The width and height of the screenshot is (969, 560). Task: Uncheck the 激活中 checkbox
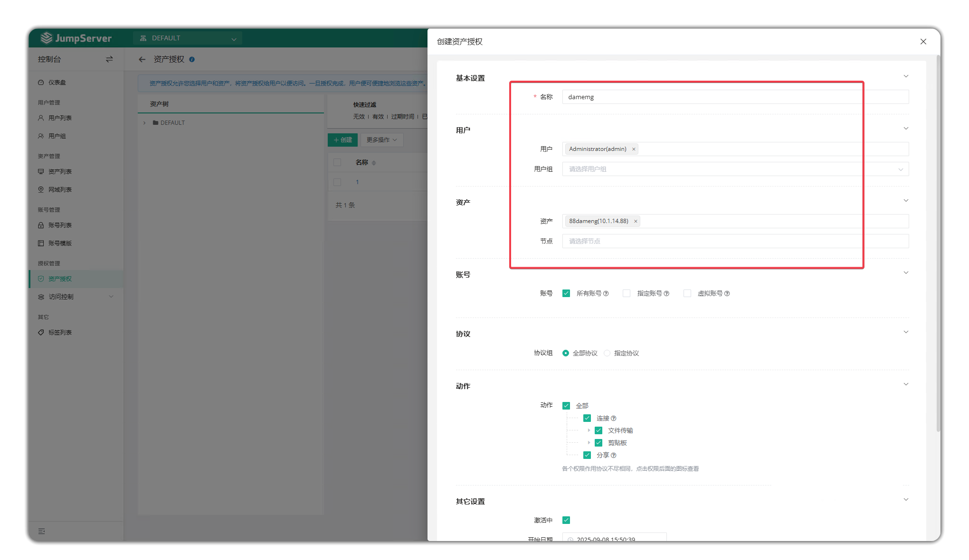[x=566, y=520]
